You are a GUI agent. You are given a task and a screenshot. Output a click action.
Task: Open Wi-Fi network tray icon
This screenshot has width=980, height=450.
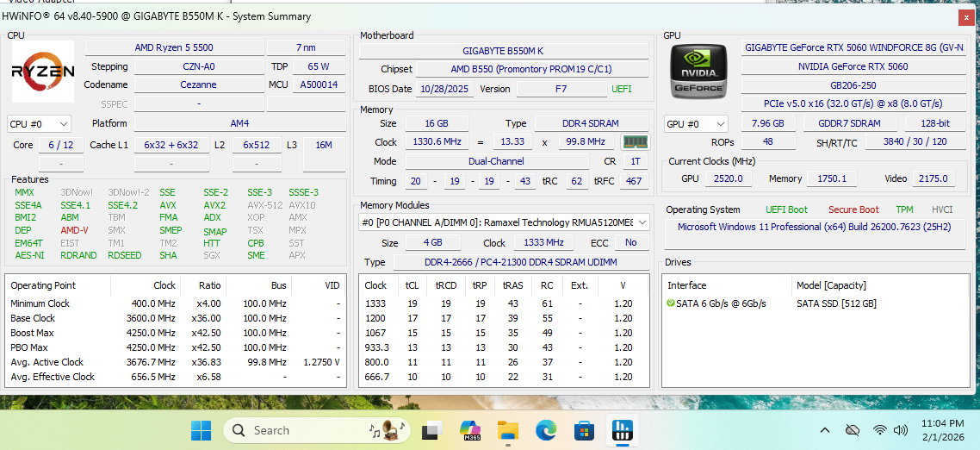(x=880, y=430)
